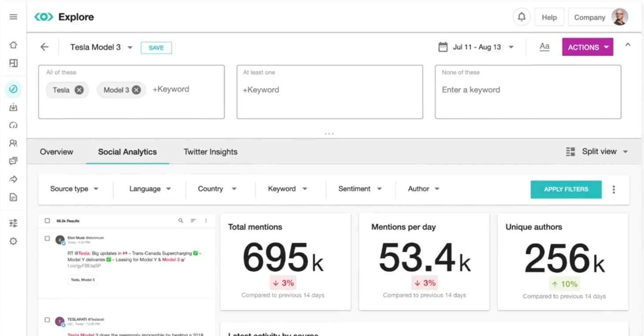Open the people/influencers sidebar icon
This screenshot has height=336, width=644.
[13, 143]
